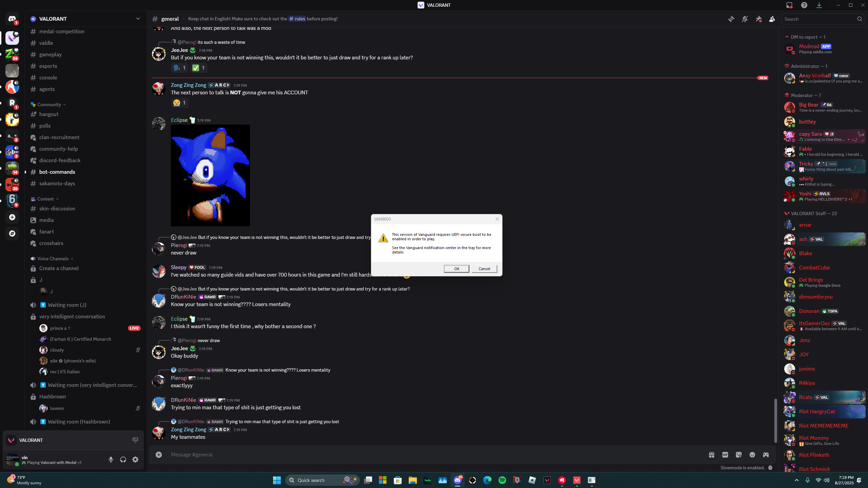Show hidden system tray icons chevron

(796, 480)
